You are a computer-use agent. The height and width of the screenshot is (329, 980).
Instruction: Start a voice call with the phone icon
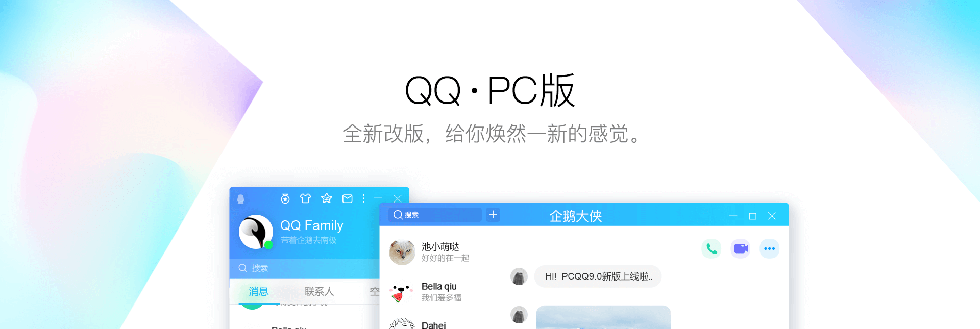tap(712, 249)
